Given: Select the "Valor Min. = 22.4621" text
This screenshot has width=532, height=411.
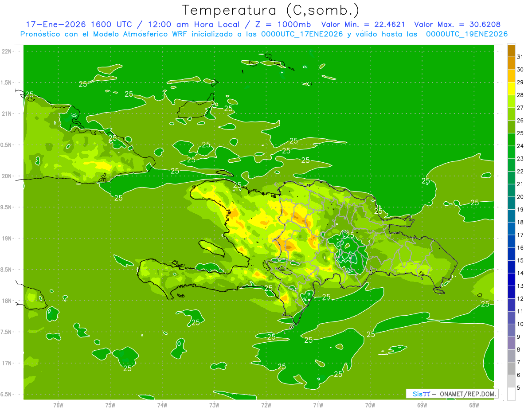Looking at the screenshot, I should (x=363, y=24).
